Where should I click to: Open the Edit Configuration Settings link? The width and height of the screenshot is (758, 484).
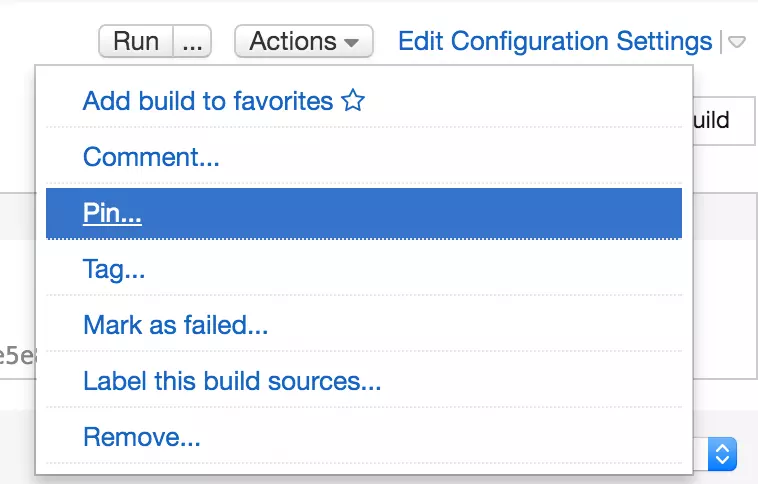click(554, 42)
